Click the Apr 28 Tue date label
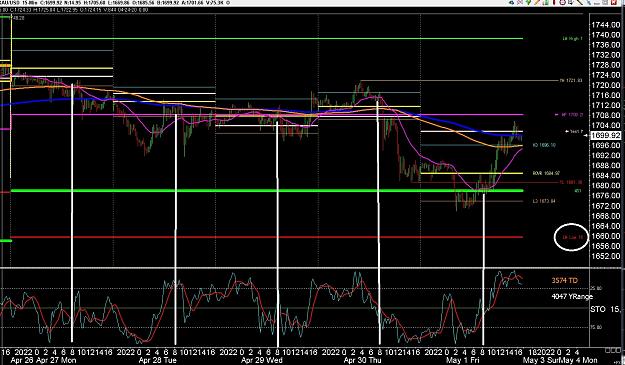This screenshot has height=365, width=625. [x=157, y=360]
